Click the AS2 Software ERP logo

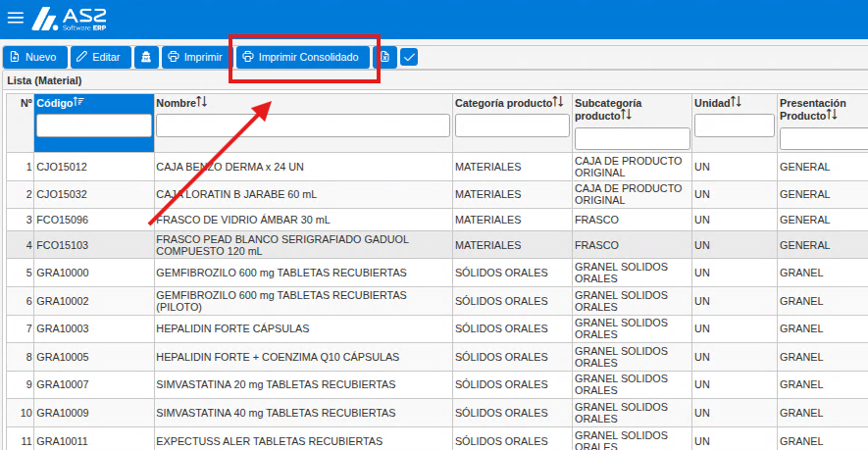click(x=70, y=19)
